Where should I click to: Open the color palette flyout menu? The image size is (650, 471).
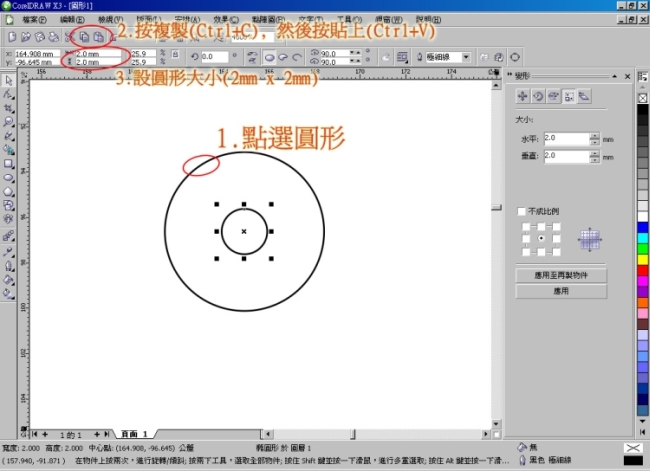click(643, 77)
